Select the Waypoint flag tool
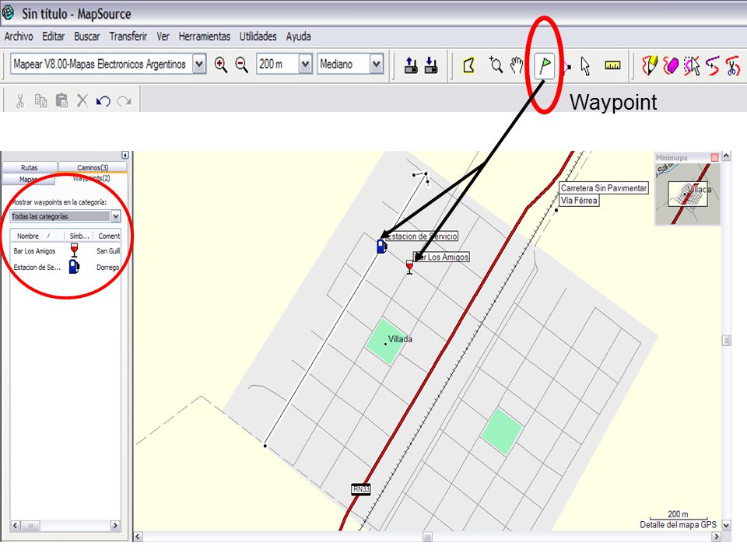 [x=545, y=65]
